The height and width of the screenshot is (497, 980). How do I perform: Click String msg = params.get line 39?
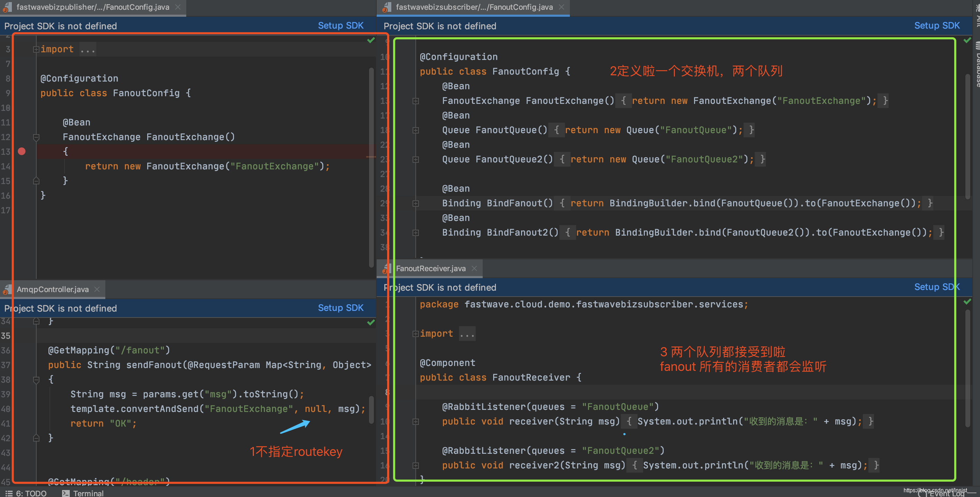187,394
